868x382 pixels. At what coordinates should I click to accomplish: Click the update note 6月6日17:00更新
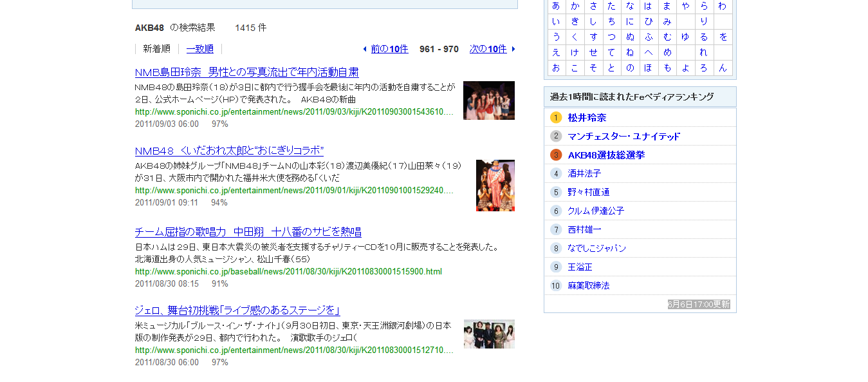point(699,304)
